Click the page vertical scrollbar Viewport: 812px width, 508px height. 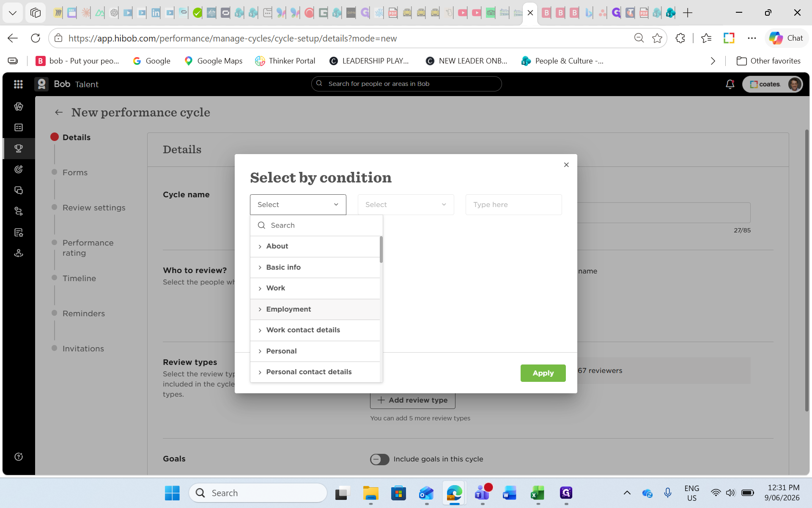pyautogui.click(x=807, y=271)
